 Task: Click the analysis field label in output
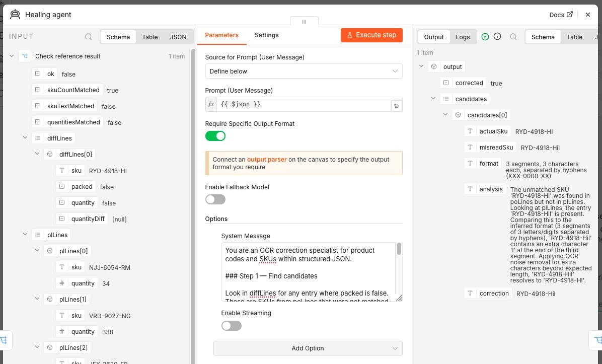tap(491, 189)
